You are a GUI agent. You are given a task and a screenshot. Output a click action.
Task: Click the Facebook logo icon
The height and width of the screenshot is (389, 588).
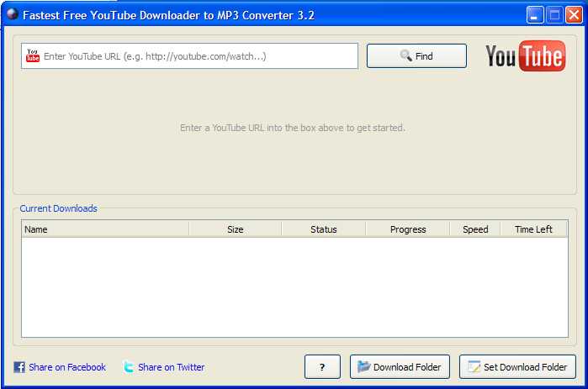pos(19,367)
